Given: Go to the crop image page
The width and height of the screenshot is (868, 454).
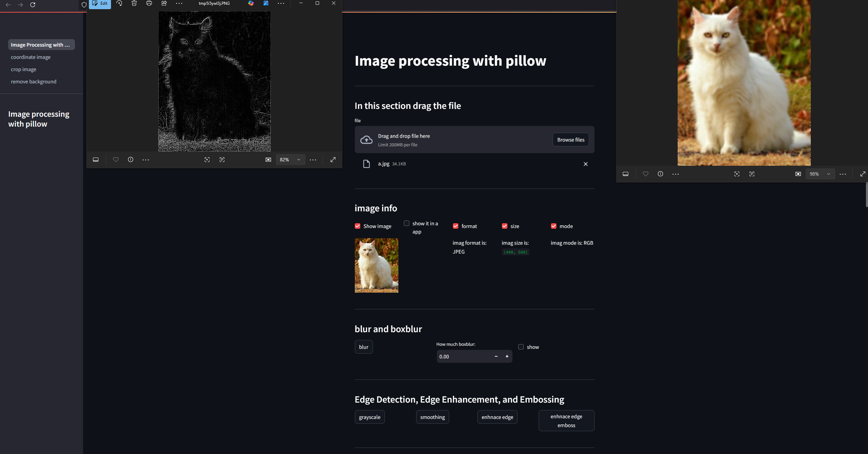Looking at the screenshot, I should pos(23,69).
